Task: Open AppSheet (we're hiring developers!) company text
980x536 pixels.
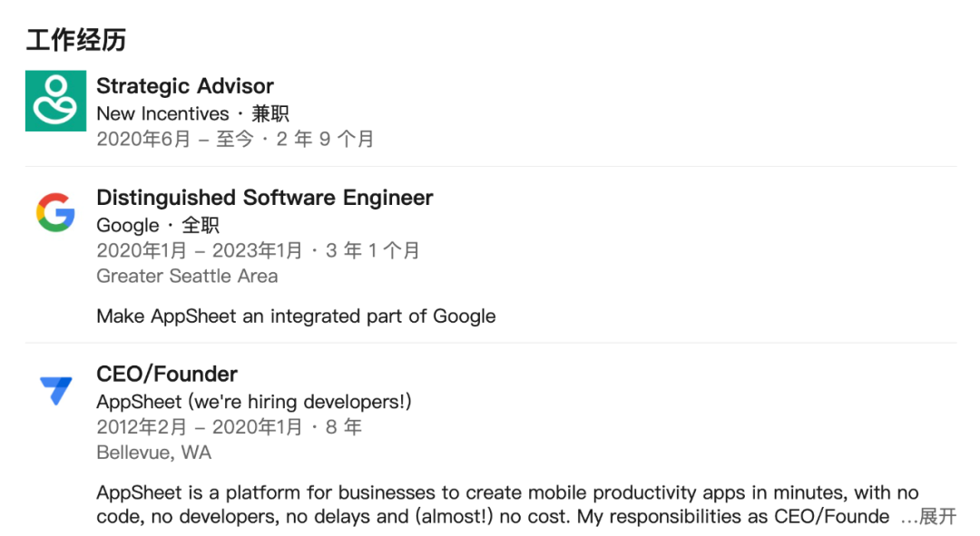Action: (254, 402)
